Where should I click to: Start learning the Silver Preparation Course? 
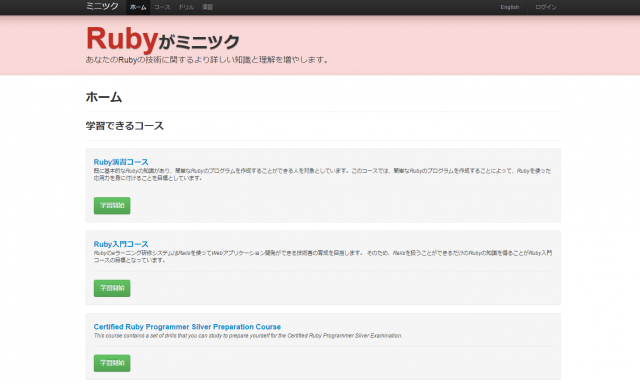pyautogui.click(x=112, y=363)
